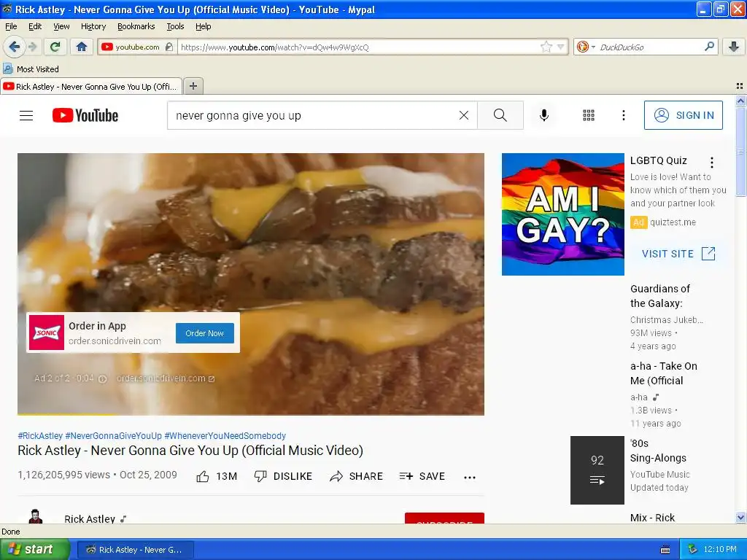Open Guardians of the Galaxy video
The width and height of the screenshot is (747, 560).
659,296
